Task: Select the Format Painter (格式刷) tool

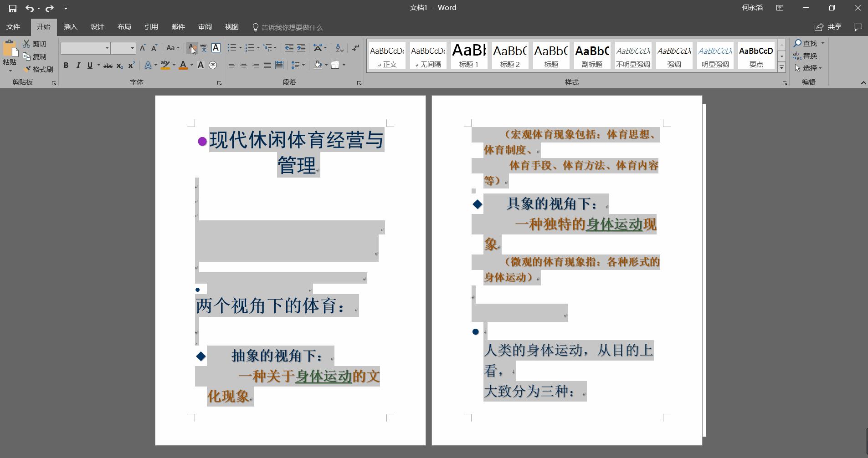Action: point(40,69)
